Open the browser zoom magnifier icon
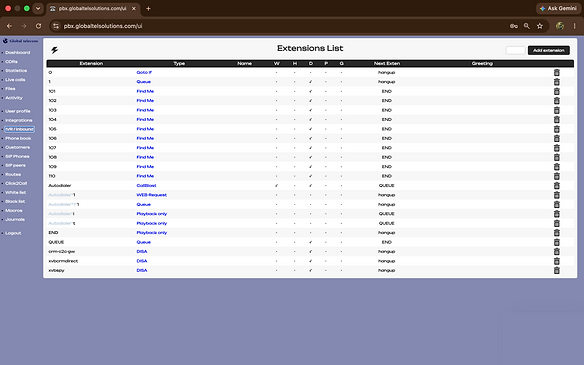The image size is (584, 365). click(x=527, y=26)
